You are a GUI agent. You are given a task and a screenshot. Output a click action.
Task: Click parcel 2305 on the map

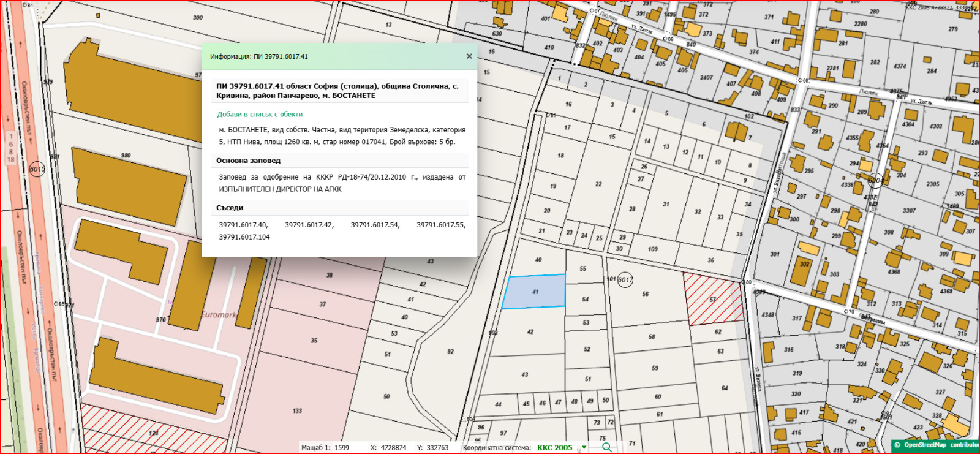pos(933,184)
